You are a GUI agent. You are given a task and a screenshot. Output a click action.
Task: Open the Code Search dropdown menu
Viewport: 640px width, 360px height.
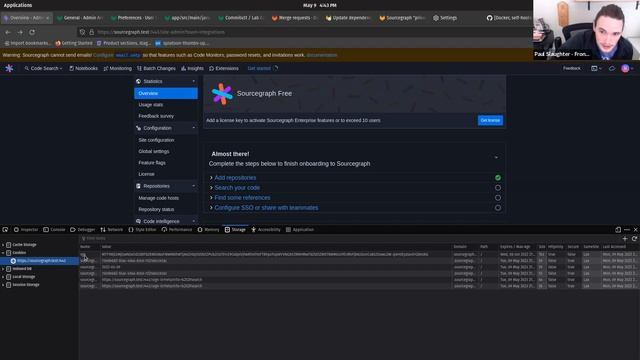click(43, 69)
